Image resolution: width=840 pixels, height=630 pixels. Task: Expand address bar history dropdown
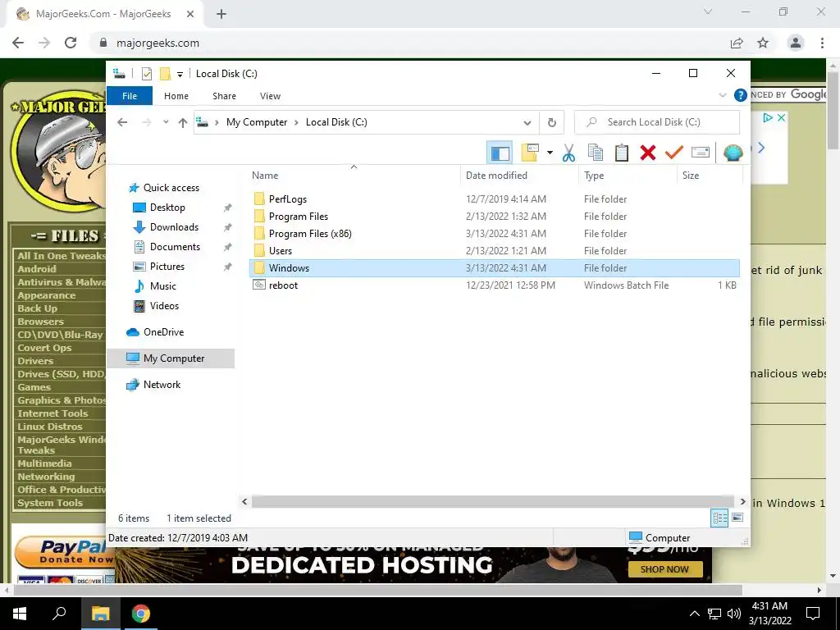527,123
